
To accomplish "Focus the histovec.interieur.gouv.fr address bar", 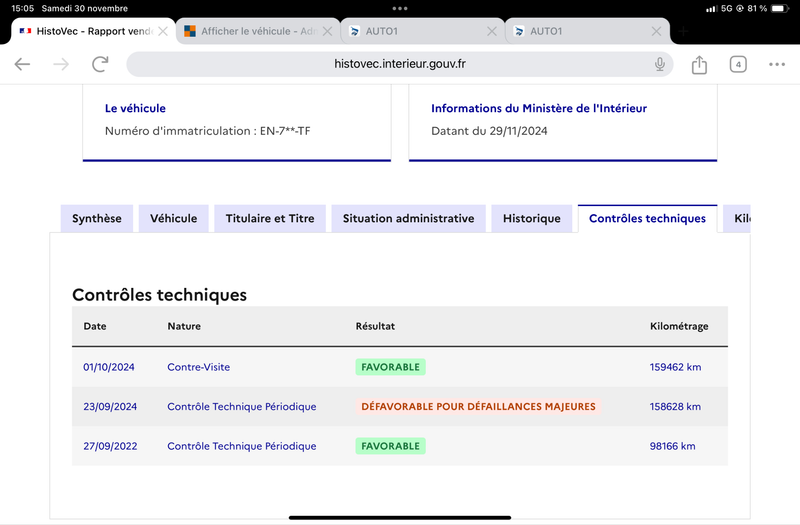I will tap(399, 64).
